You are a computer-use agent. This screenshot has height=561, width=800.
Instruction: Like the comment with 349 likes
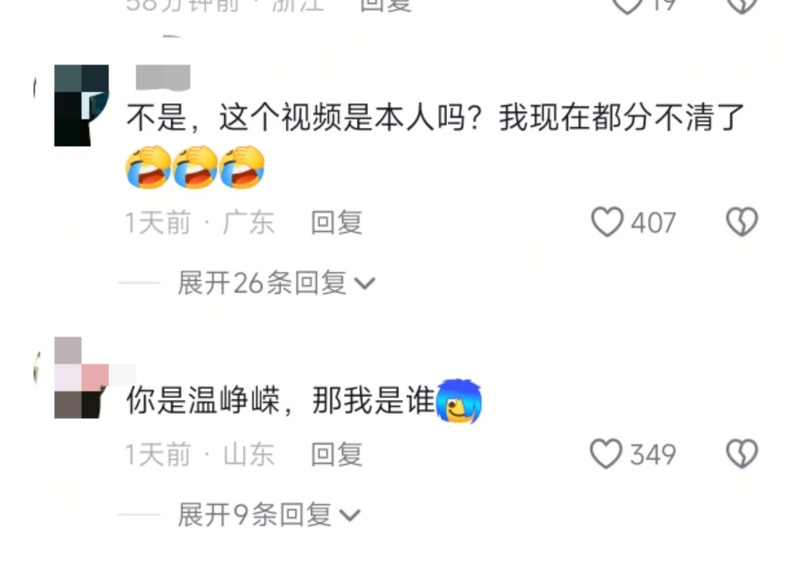coord(606,453)
